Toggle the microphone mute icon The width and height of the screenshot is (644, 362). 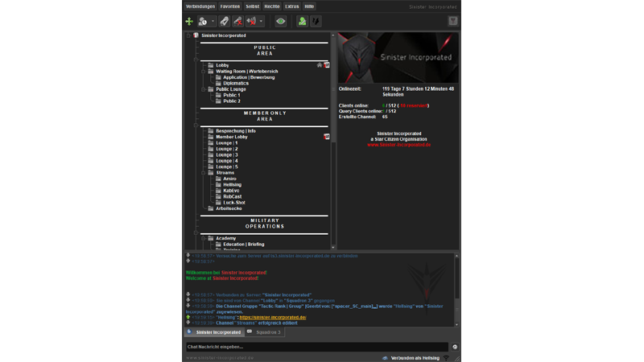237,21
